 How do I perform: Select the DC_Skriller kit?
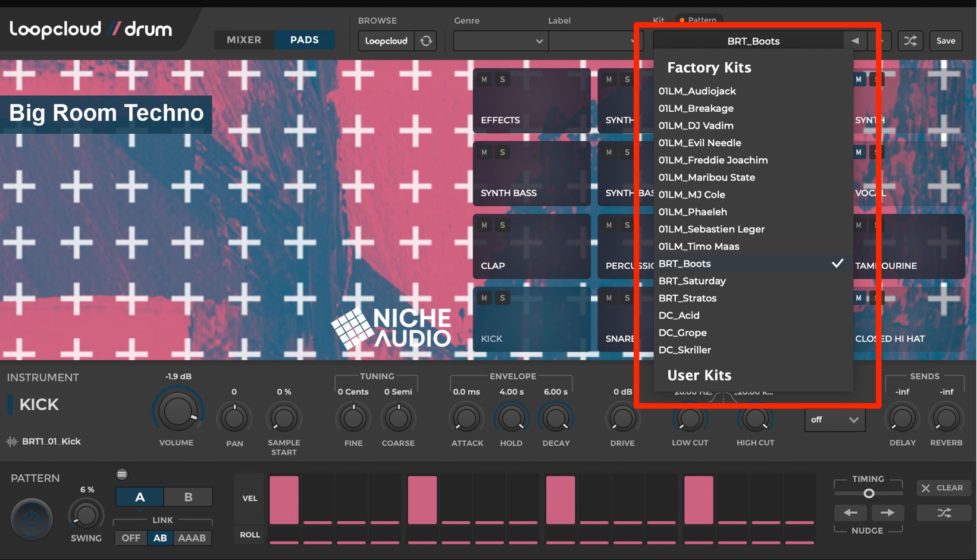(753, 350)
